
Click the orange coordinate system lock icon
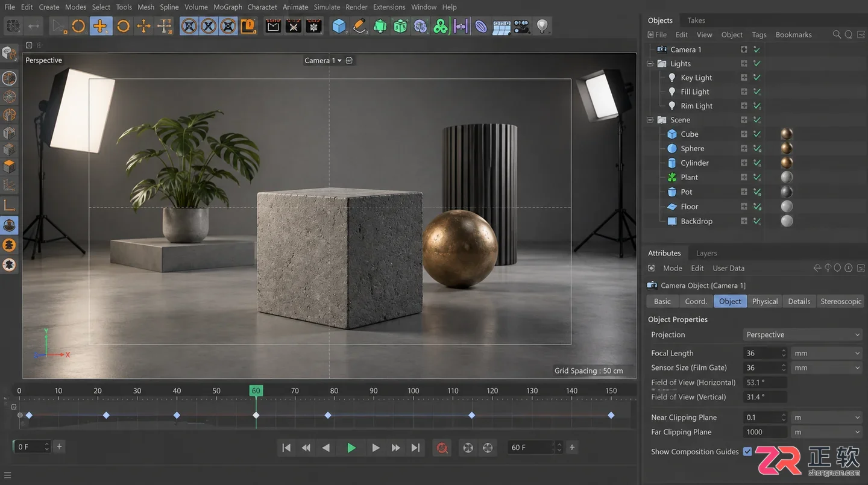tap(248, 26)
